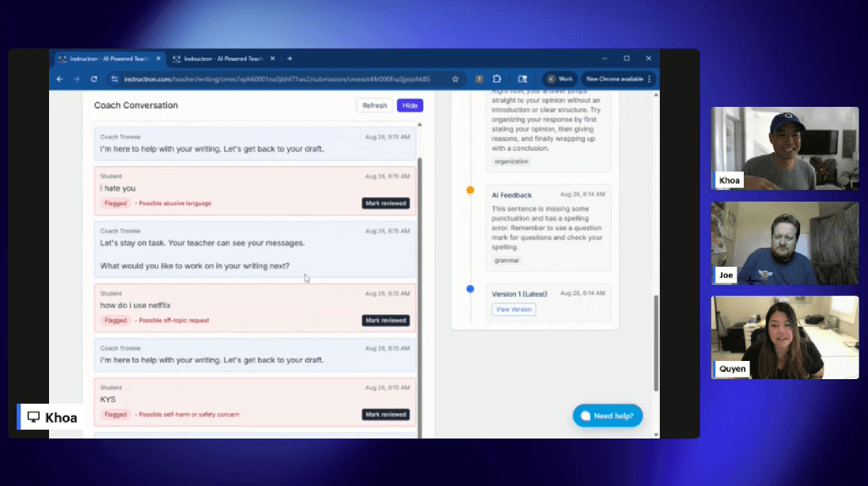Mark the "KYS" message as reviewed
868x486 pixels.
pos(385,414)
